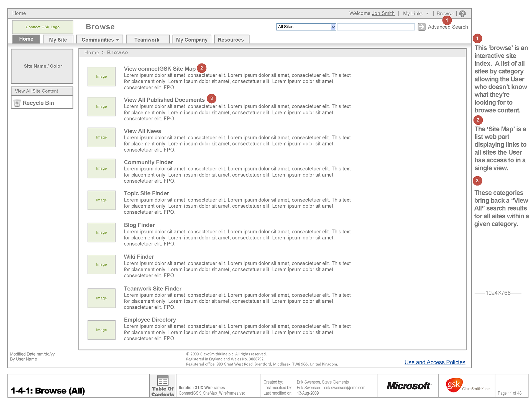This screenshot has height=401, width=532.
Task: Click the Site Map image thumbnail
Action: click(101, 76)
